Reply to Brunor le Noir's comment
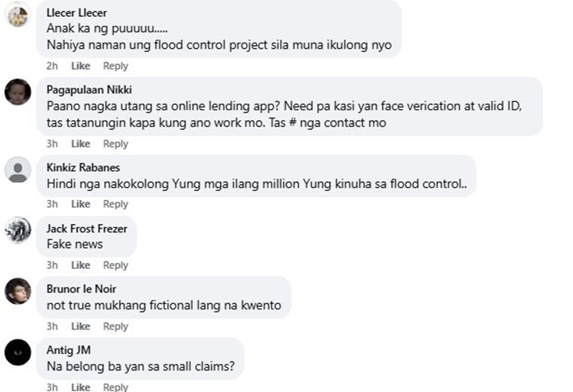The height and width of the screenshot is (392, 573). [x=115, y=326]
